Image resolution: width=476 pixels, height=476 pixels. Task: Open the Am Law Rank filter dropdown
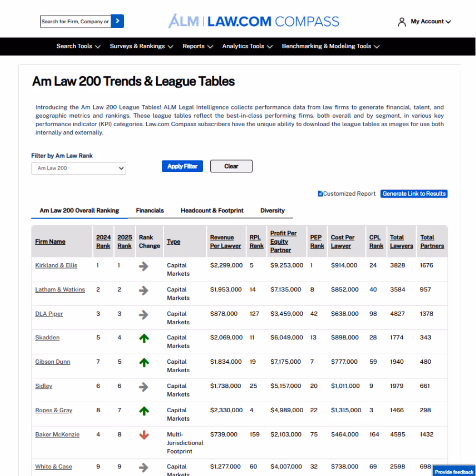point(78,168)
